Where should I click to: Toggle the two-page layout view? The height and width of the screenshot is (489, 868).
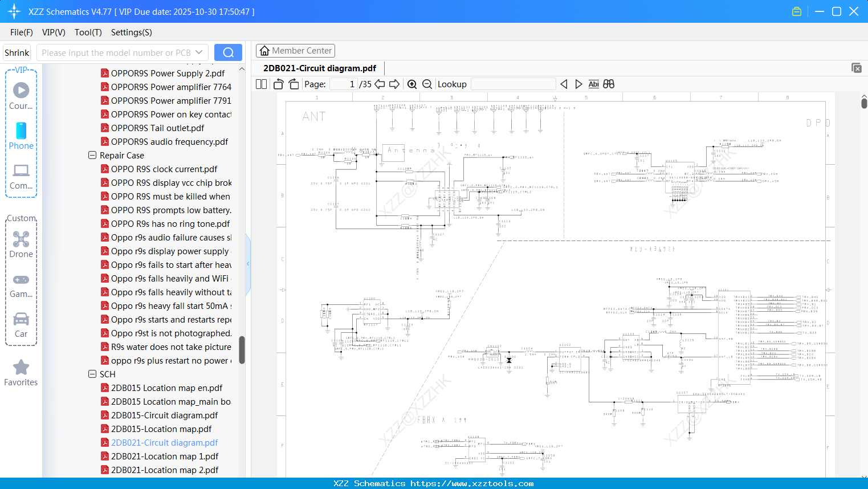(262, 84)
